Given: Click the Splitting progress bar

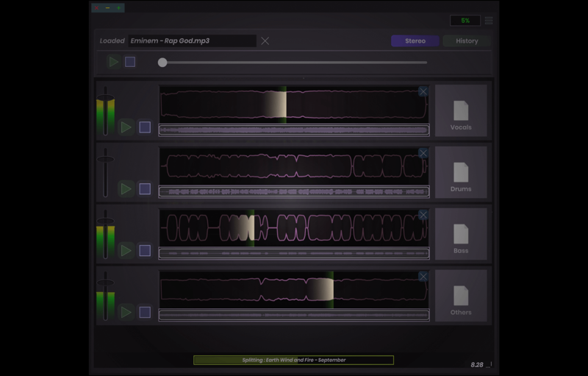Looking at the screenshot, I should point(293,360).
